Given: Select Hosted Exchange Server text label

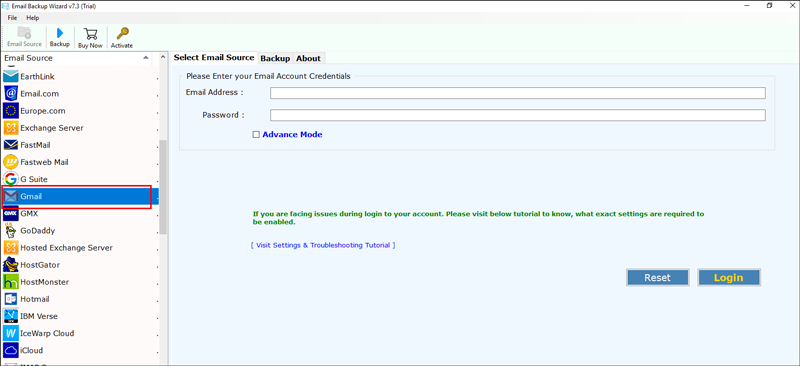Looking at the screenshot, I should click(x=66, y=248).
